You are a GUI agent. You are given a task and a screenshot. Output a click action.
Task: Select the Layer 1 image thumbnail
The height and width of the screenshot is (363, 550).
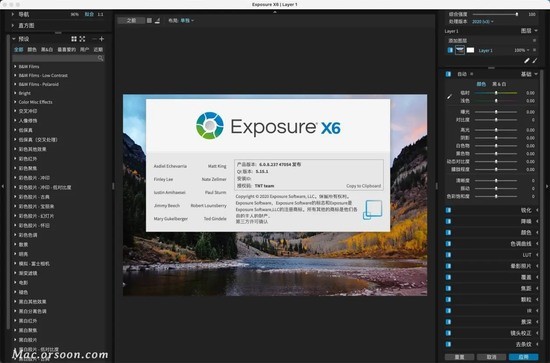click(460, 50)
